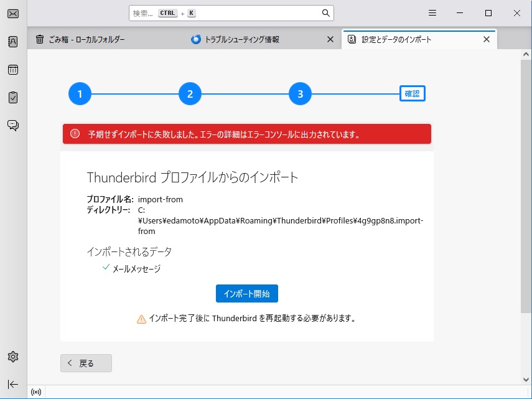Close the トラブルシューティング情報 tab
This screenshot has width=532, height=399.
click(x=330, y=39)
